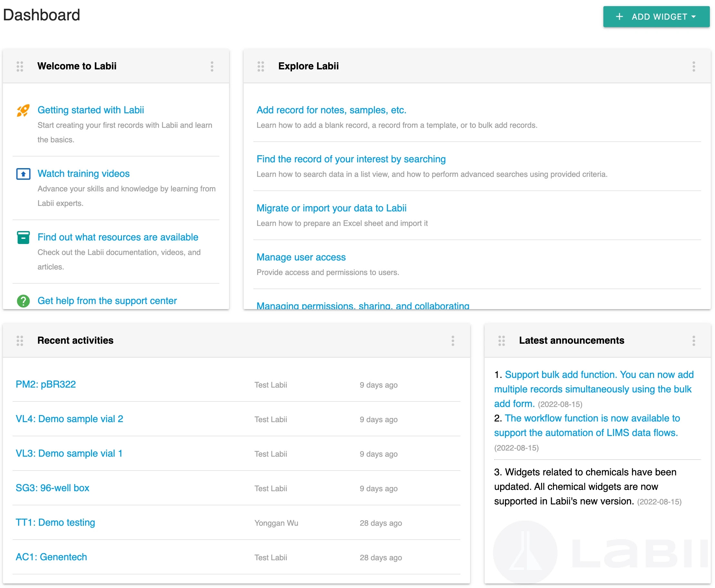Grab the Welcome to Labii drag handle
The width and height of the screenshot is (715, 588).
(x=20, y=66)
